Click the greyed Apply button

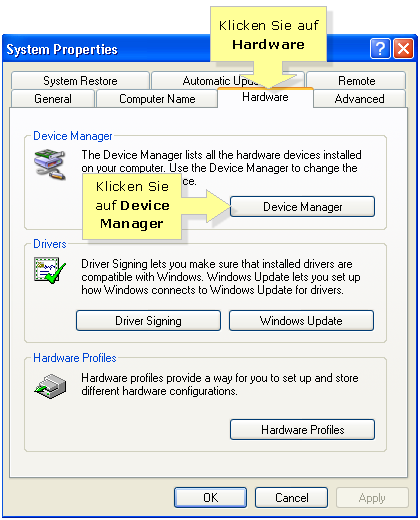(372, 498)
